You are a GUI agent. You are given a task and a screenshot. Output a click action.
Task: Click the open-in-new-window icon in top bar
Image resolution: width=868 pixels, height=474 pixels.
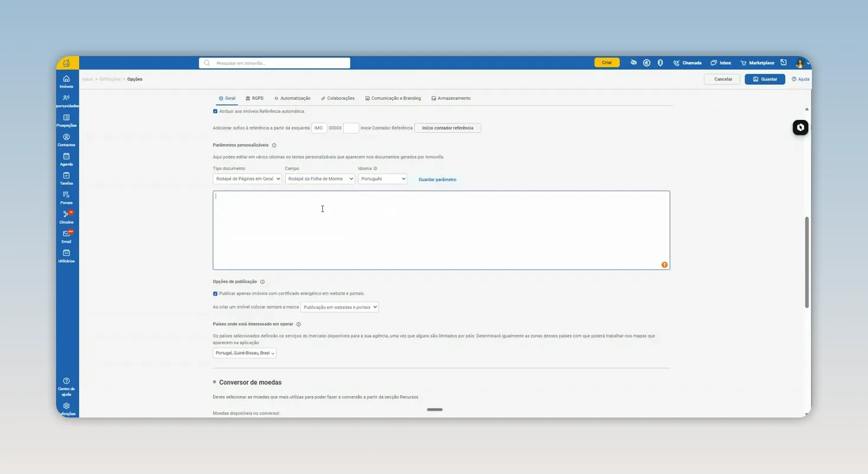tap(784, 63)
